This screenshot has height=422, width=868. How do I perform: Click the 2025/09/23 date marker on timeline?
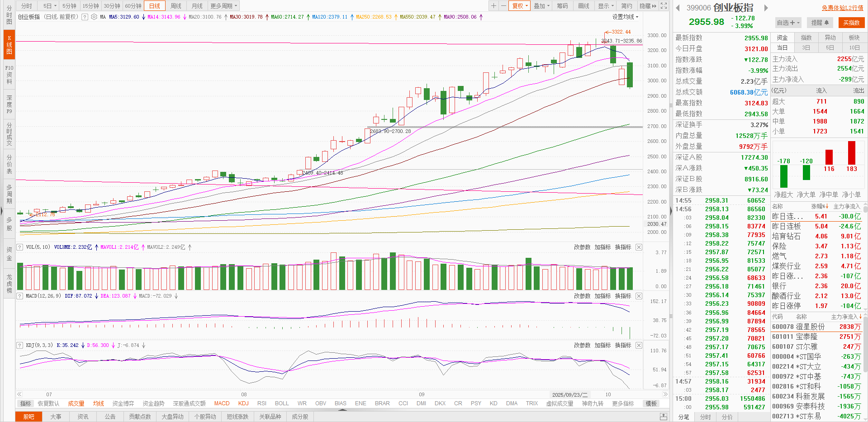coord(569,394)
